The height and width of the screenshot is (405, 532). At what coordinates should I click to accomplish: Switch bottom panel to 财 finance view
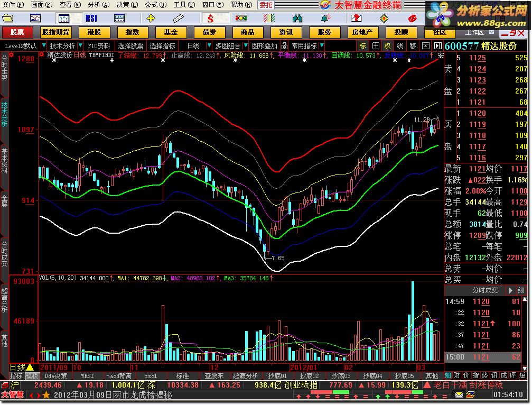pos(457,375)
